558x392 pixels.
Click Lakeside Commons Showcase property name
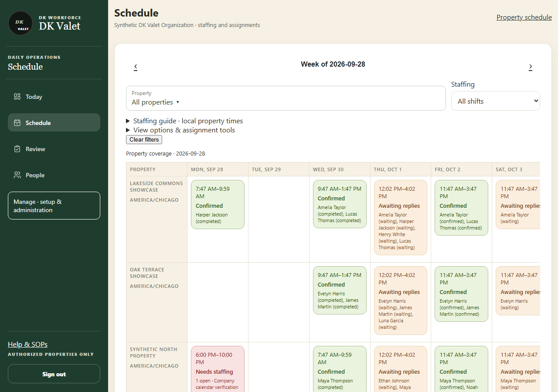click(x=156, y=186)
